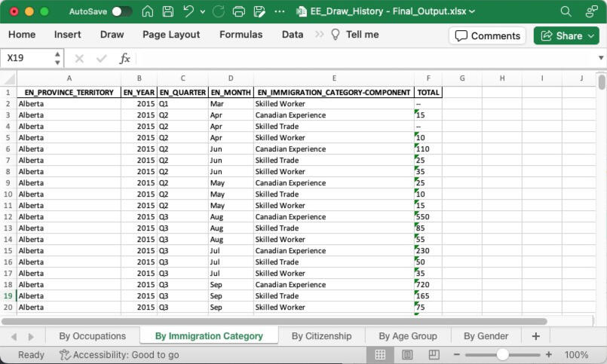Screen dimensions: 607x364
Task: Click the Home icon in title bar
Action: (148, 11)
